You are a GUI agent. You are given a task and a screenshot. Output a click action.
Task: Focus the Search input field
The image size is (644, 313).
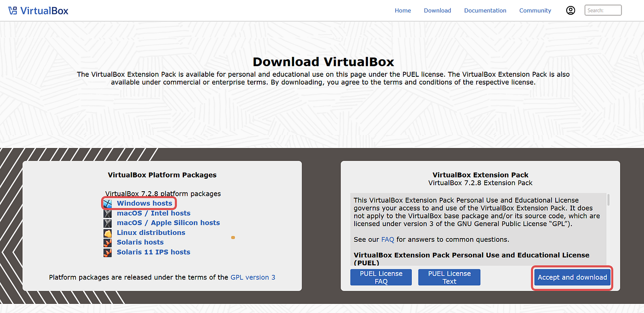(x=603, y=10)
